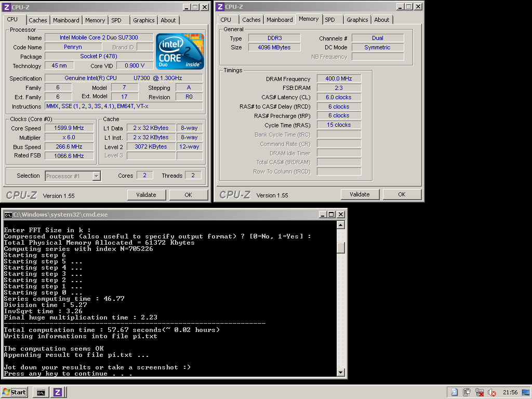The height and width of the screenshot is (399, 532).
Task: Open the Start menu
Action: (x=15, y=392)
